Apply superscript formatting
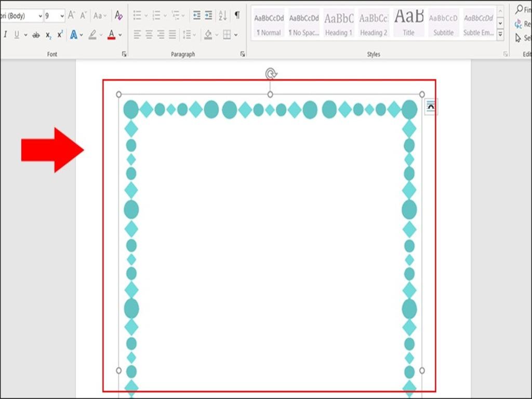Screen dimensions: 532x399 click(60, 35)
